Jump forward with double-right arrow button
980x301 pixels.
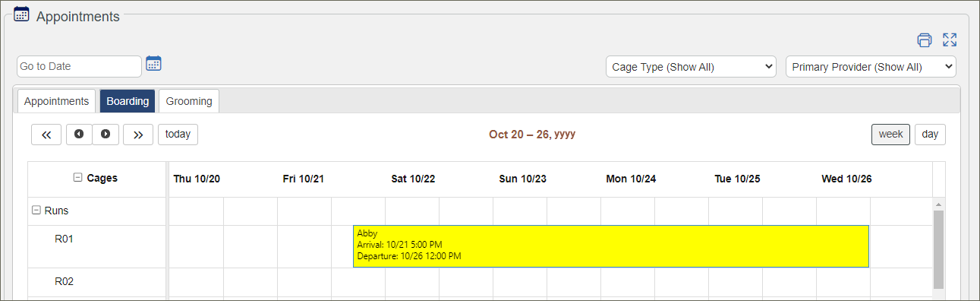138,135
